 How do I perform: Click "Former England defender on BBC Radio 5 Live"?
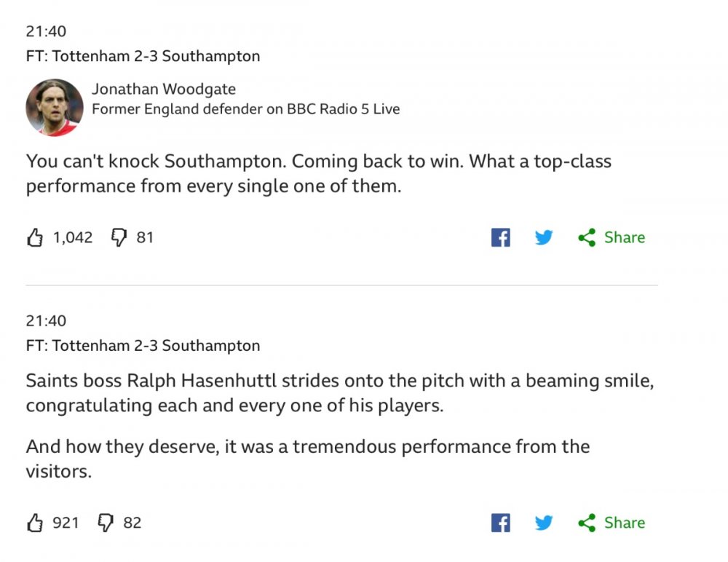coord(245,109)
